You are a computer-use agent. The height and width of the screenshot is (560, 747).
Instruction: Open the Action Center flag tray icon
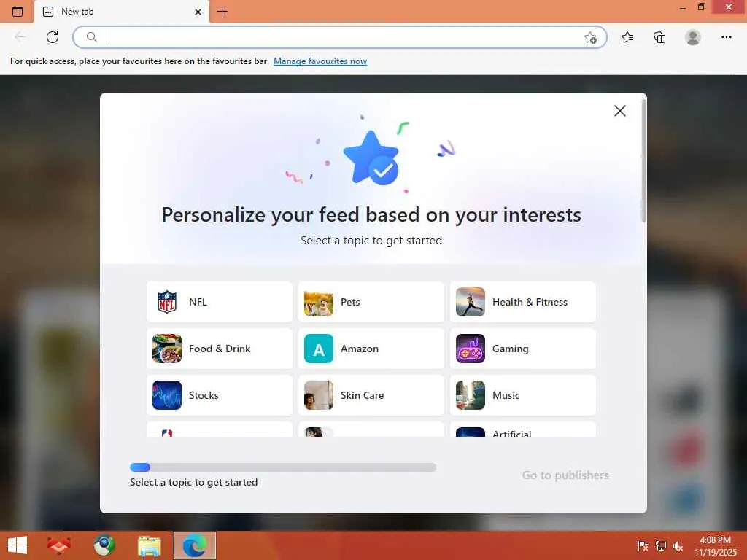(643, 546)
